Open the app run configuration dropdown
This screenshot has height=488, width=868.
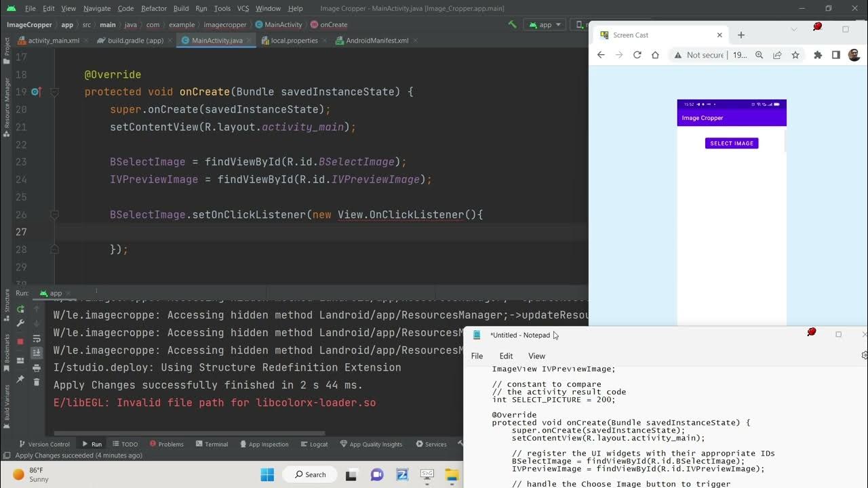[545, 24]
